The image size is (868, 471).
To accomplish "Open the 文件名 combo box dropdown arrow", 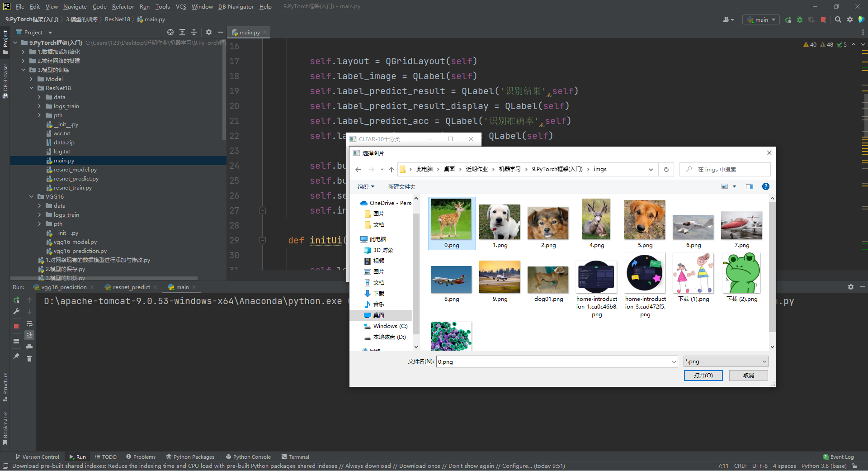I will tap(674, 362).
